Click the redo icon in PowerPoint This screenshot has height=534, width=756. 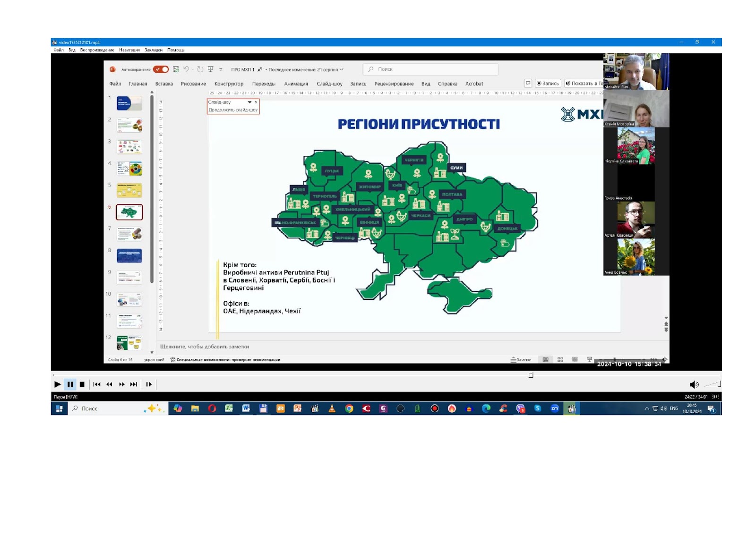[x=200, y=69]
